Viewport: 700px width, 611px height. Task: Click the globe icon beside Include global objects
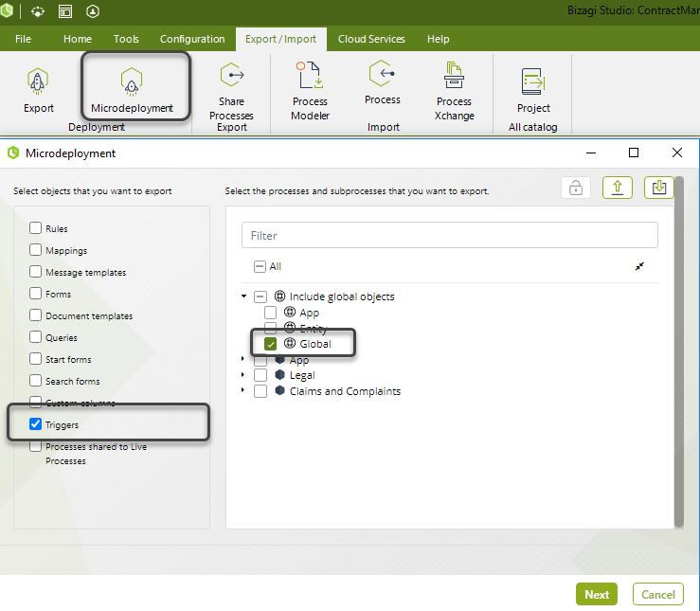point(279,296)
